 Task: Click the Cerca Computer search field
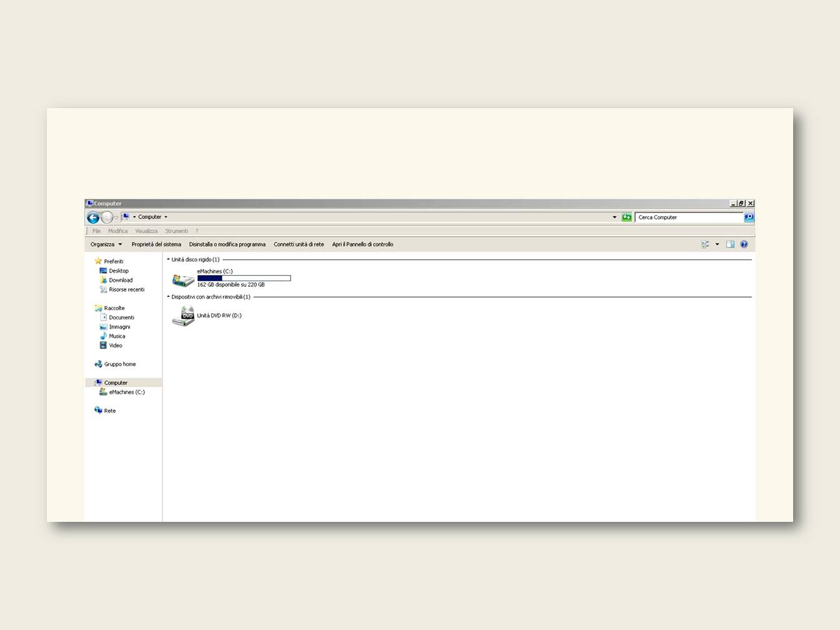[x=688, y=217]
